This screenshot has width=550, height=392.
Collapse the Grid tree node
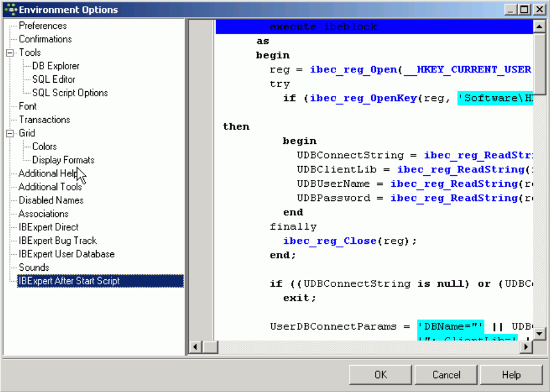coord(10,134)
